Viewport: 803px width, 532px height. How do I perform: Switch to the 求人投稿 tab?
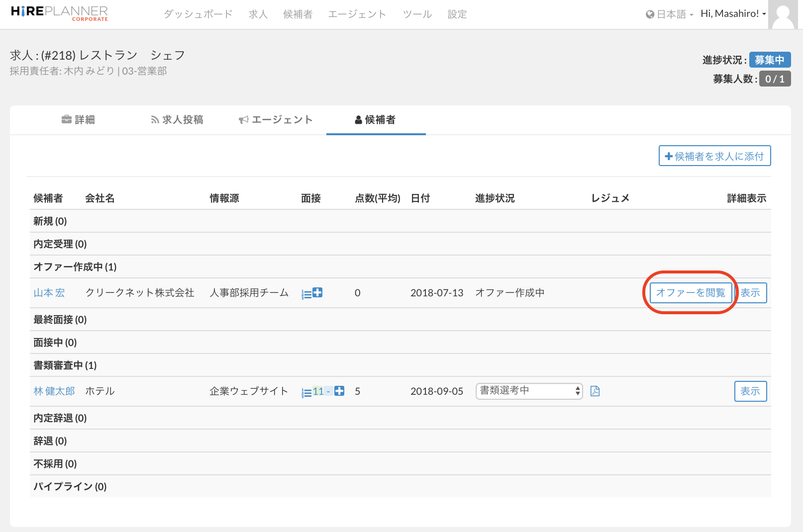click(177, 120)
